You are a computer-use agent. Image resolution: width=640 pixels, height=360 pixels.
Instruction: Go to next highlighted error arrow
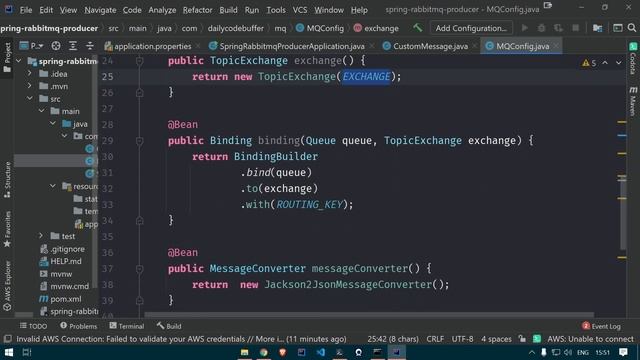[x=619, y=63]
